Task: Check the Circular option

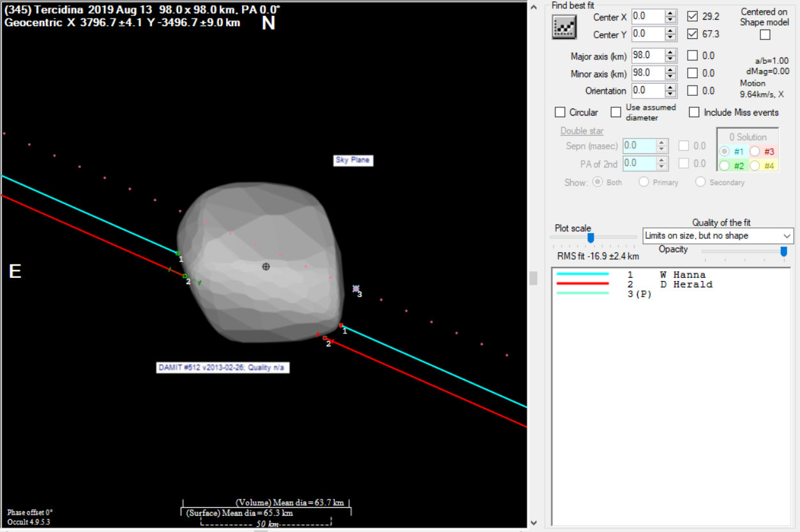Action: pyautogui.click(x=560, y=112)
